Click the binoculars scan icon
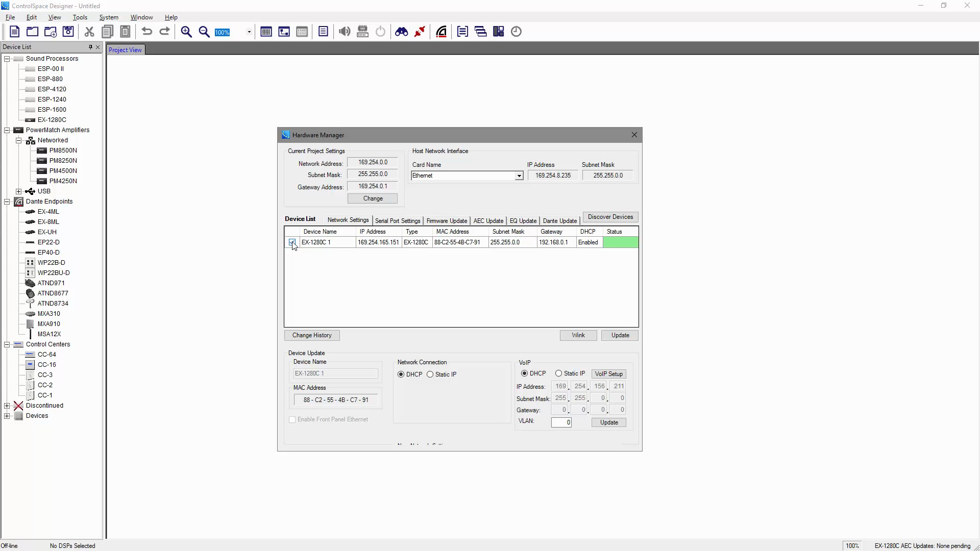The image size is (980, 551). (402, 32)
